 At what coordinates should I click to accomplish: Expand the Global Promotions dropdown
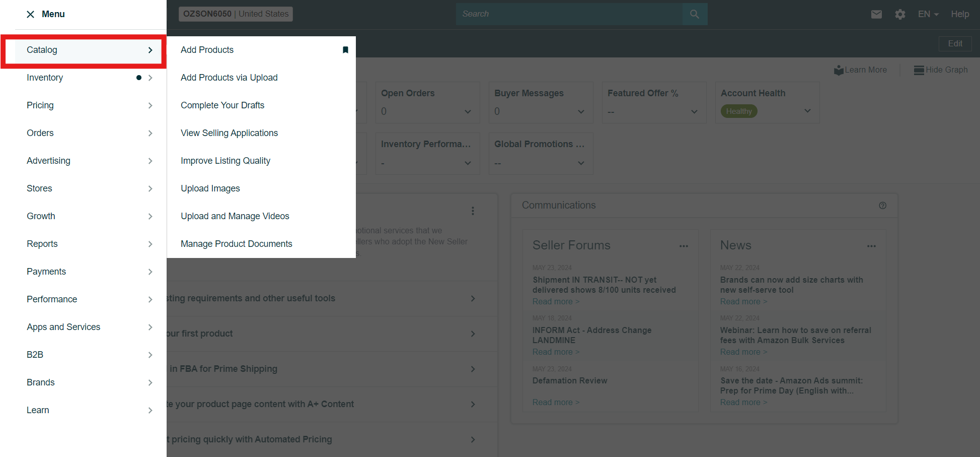[581, 163]
